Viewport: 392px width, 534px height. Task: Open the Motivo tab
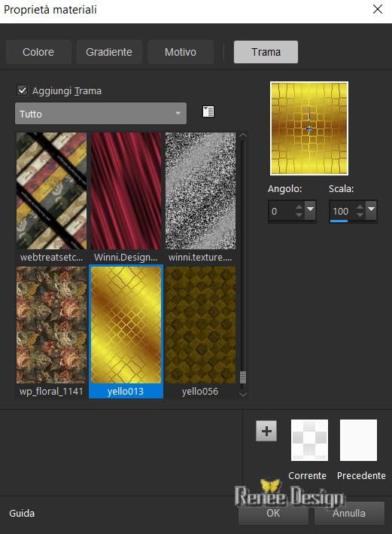[x=181, y=52]
